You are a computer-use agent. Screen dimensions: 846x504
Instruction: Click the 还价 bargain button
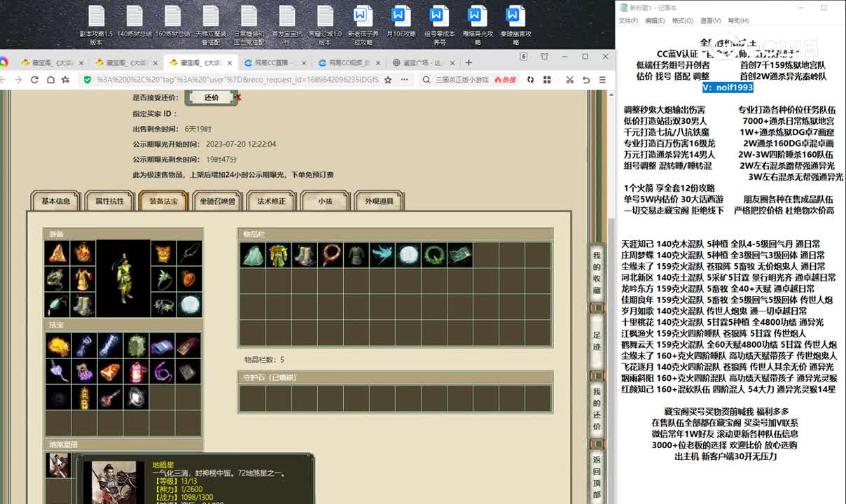211,98
